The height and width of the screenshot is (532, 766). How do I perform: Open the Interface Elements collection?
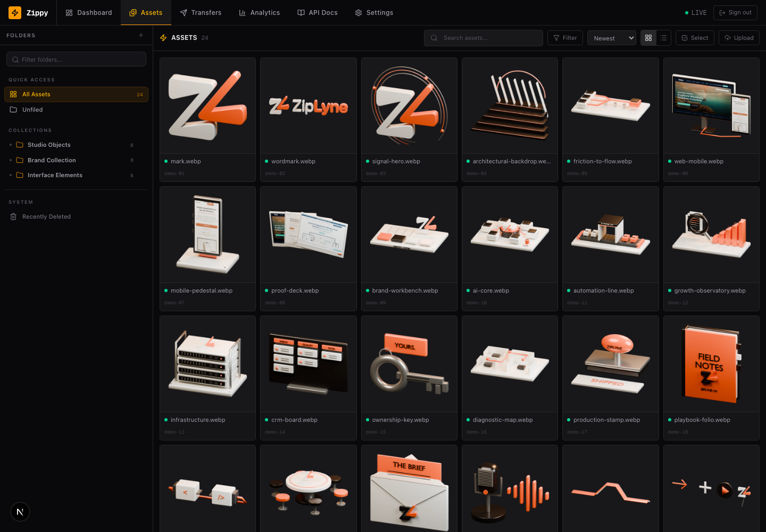click(76, 175)
